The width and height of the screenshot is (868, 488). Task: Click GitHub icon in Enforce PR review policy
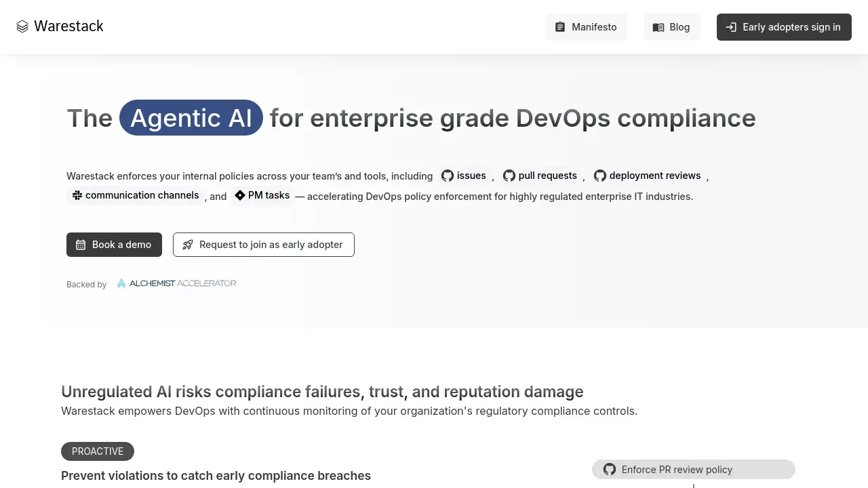[x=610, y=469]
